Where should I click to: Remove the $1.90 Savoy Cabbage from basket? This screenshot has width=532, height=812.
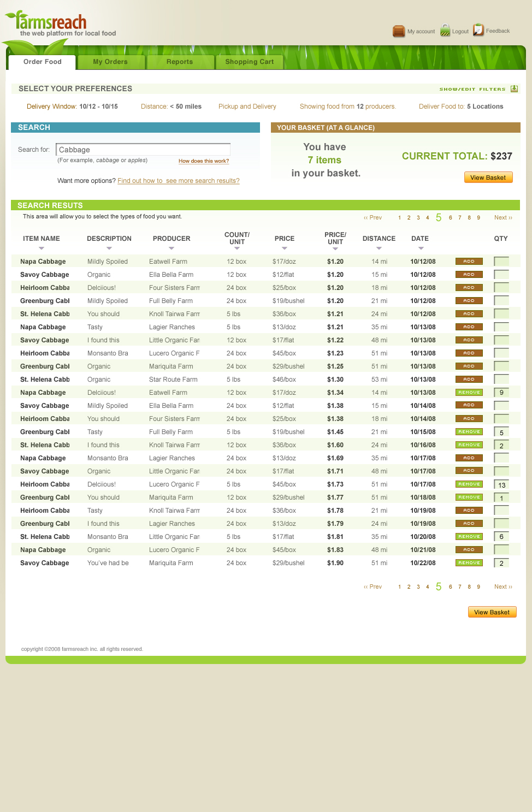pyautogui.click(x=469, y=563)
